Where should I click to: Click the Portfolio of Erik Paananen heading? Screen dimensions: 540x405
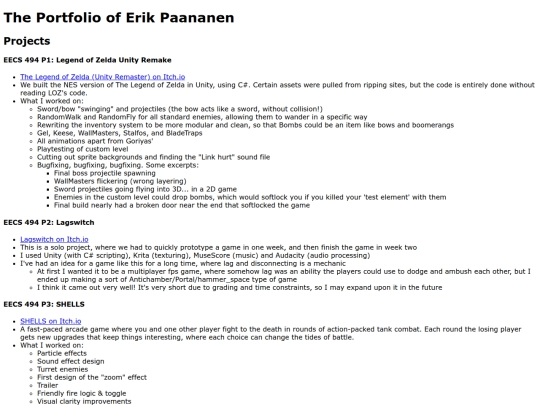pos(119,18)
